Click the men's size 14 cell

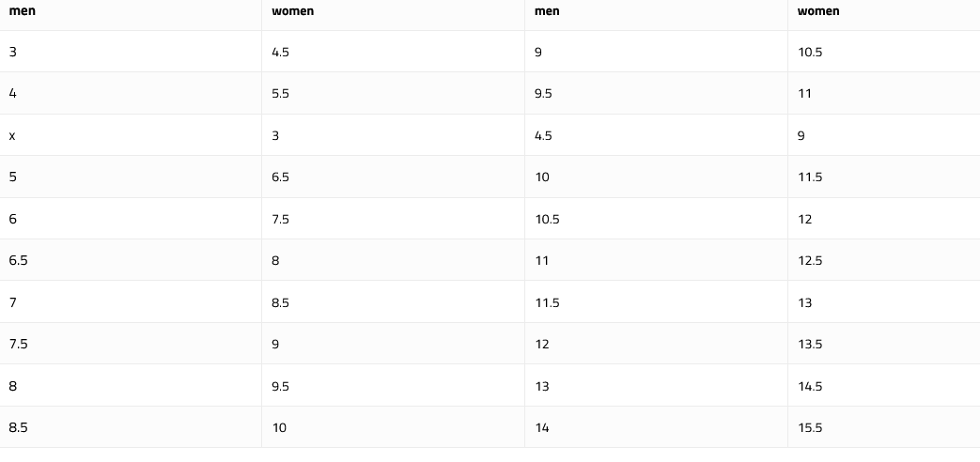541,427
